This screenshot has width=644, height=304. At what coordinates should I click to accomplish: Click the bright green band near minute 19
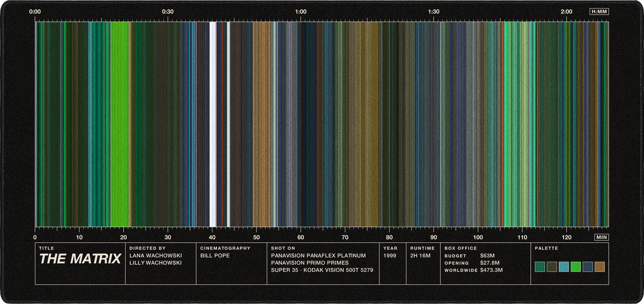[119, 124]
